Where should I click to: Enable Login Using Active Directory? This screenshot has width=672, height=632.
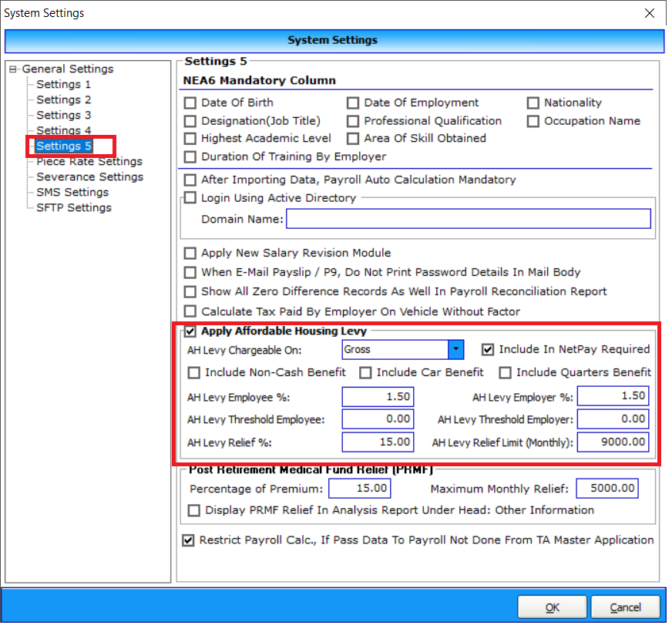coord(190,198)
